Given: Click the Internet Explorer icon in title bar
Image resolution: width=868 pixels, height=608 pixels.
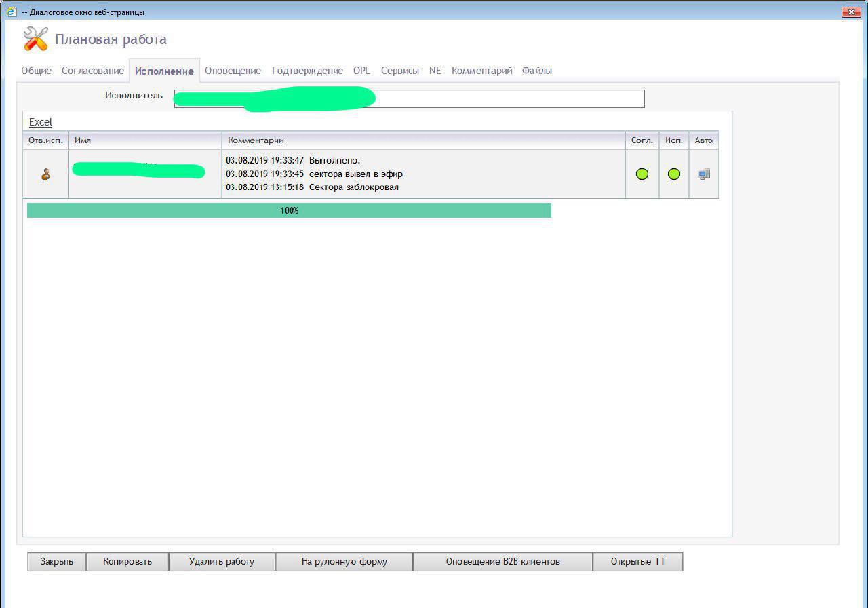Looking at the screenshot, I should pyautogui.click(x=12, y=12).
